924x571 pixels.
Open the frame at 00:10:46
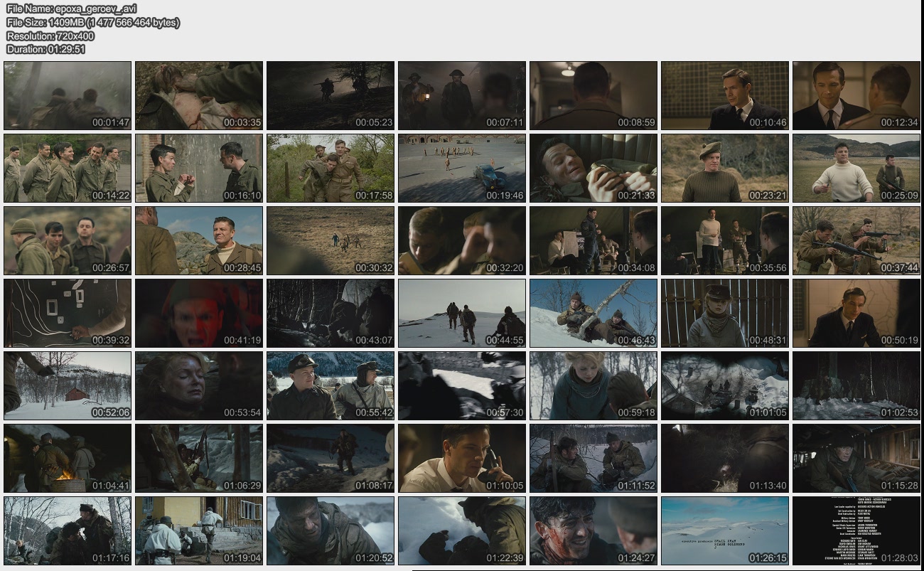pyautogui.click(x=724, y=95)
